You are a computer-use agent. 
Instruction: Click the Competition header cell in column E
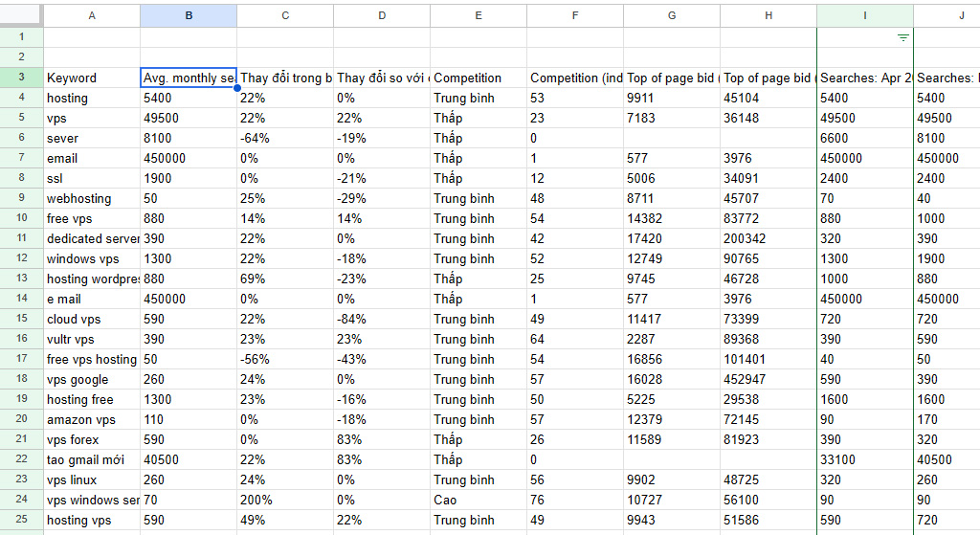[479, 78]
